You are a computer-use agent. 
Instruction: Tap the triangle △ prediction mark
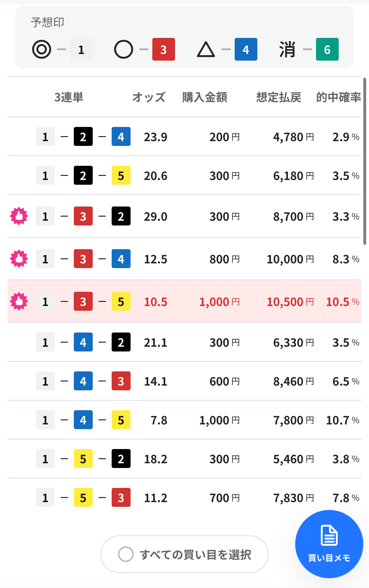pyautogui.click(x=206, y=49)
